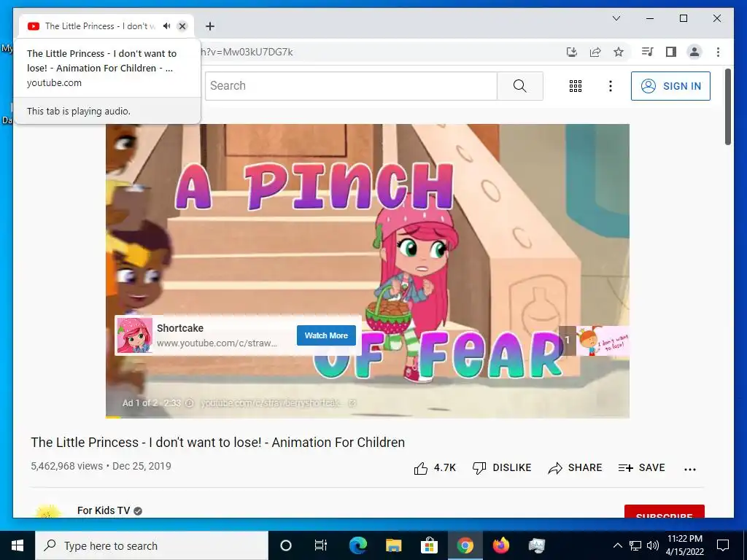Click the network tray icon
This screenshot has width=747, height=560.
point(635,545)
